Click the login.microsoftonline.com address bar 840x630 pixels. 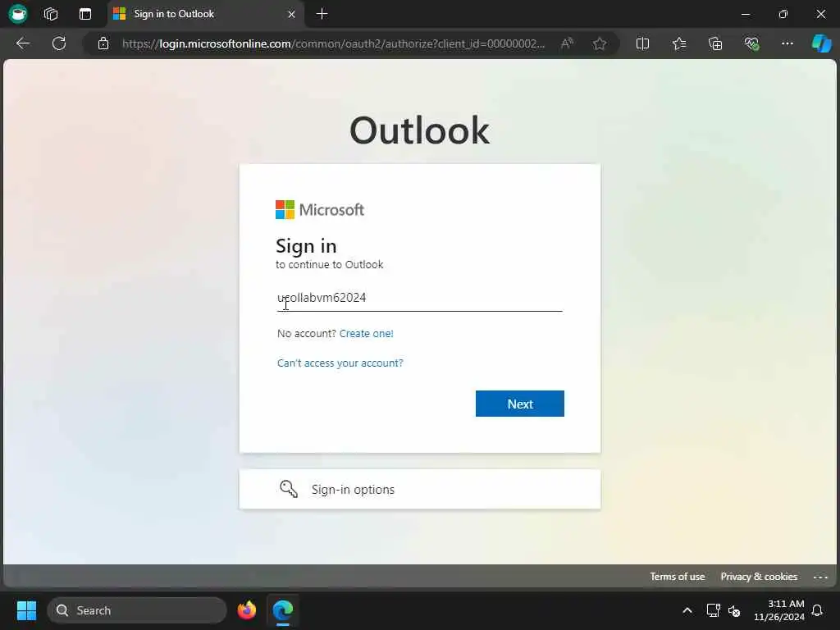pyautogui.click(x=334, y=43)
